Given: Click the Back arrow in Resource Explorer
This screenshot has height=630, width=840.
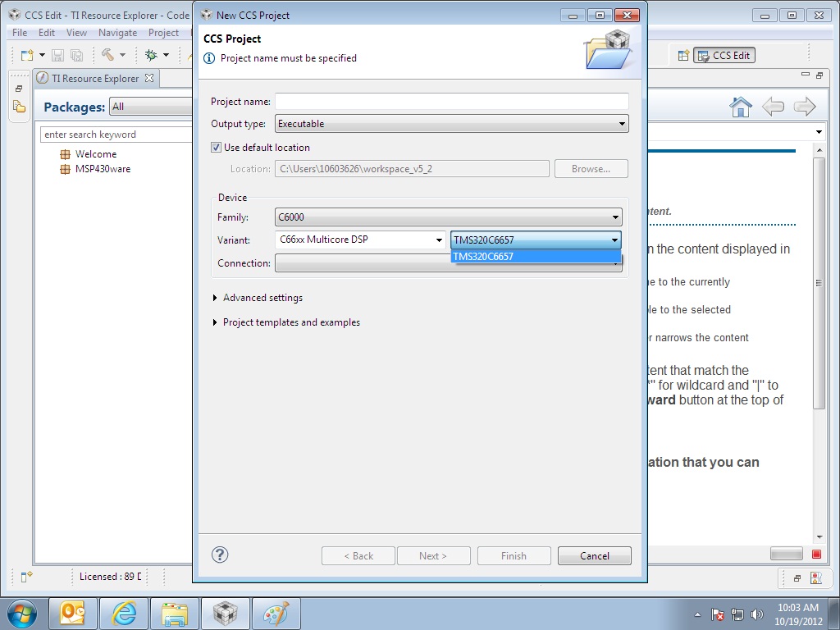Looking at the screenshot, I should click(x=773, y=107).
